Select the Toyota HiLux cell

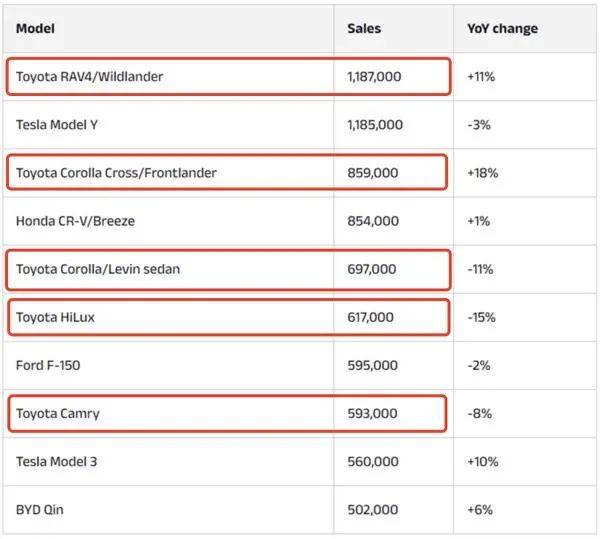point(56,317)
